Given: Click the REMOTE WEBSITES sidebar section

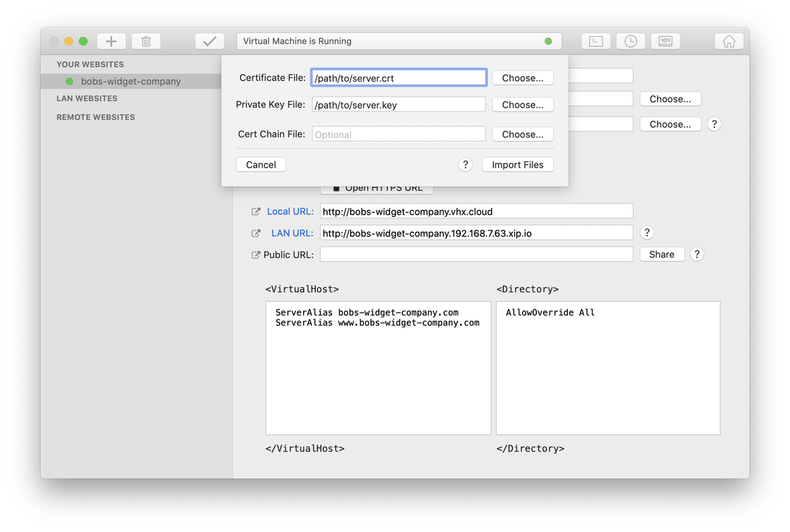Looking at the screenshot, I should pyautogui.click(x=95, y=117).
